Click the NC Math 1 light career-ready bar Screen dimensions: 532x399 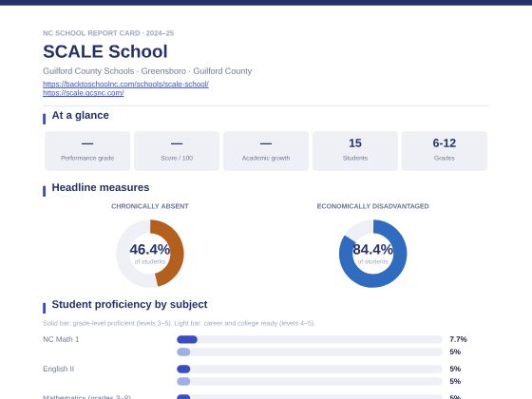click(310, 352)
